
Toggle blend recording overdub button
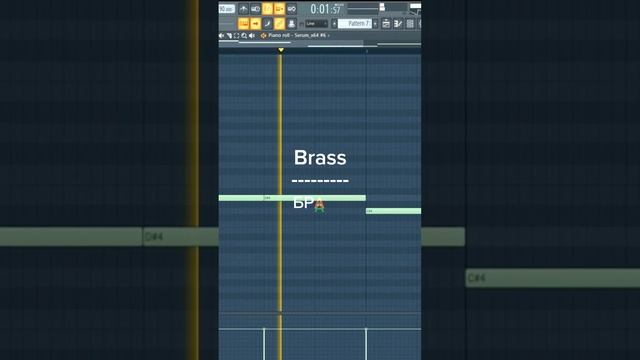280,9
